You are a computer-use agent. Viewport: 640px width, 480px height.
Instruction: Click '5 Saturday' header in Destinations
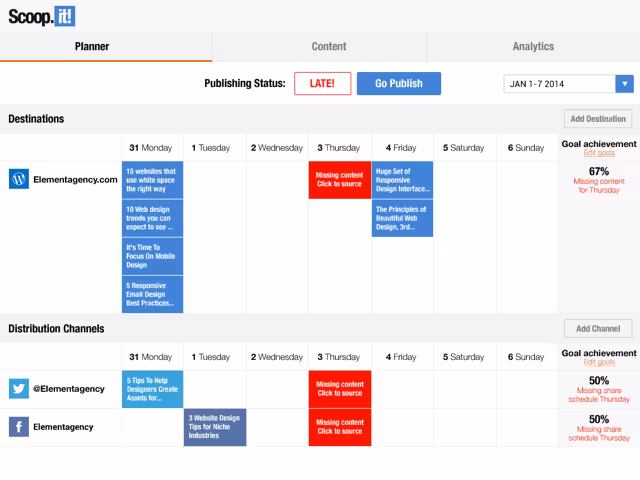[x=463, y=148]
